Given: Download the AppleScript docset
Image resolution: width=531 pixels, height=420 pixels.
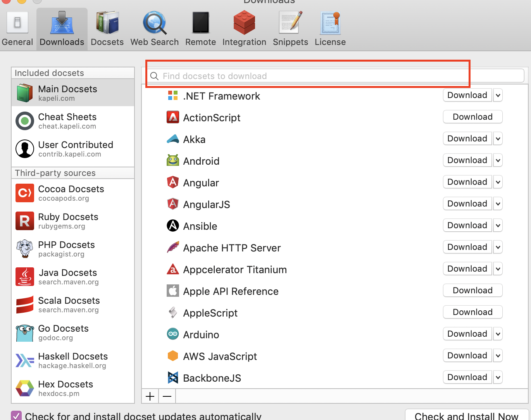Looking at the screenshot, I should pyautogui.click(x=473, y=312).
